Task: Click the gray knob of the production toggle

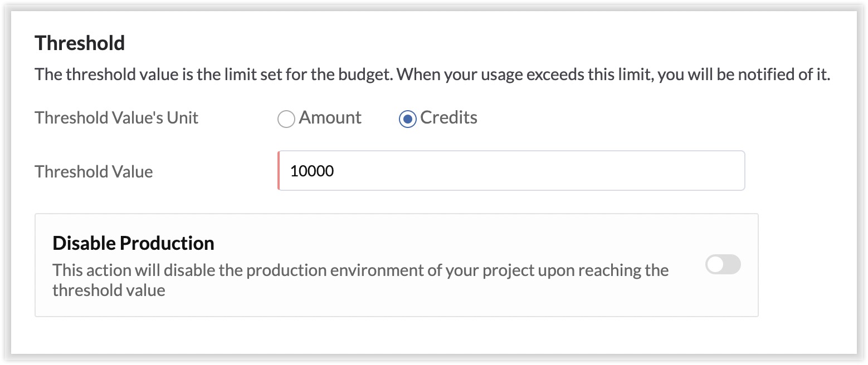Action: click(x=715, y=265)
